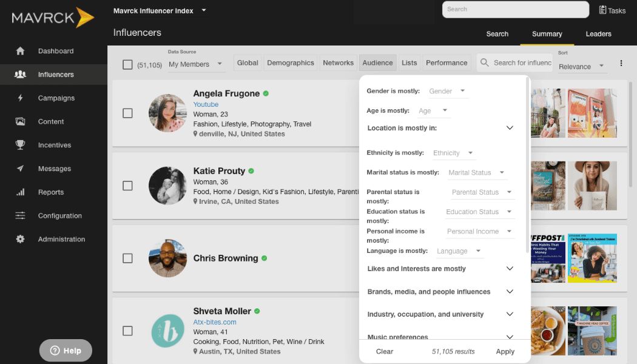The height and width of the screenshot is (364, 637).
Task: Click the Administration gear icon
Action: click(x=20, y=239)
